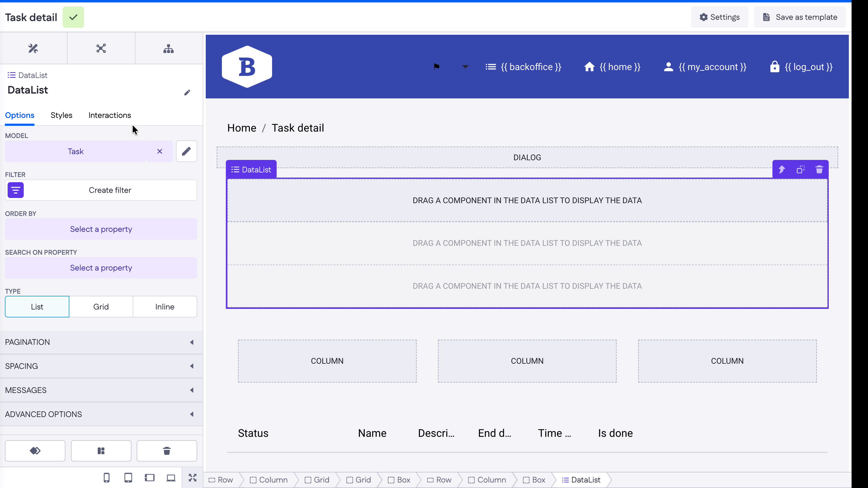This screenshot has height=488, width=868.
Task: Set DataList type to Grid
Action: tap(101, 306)
